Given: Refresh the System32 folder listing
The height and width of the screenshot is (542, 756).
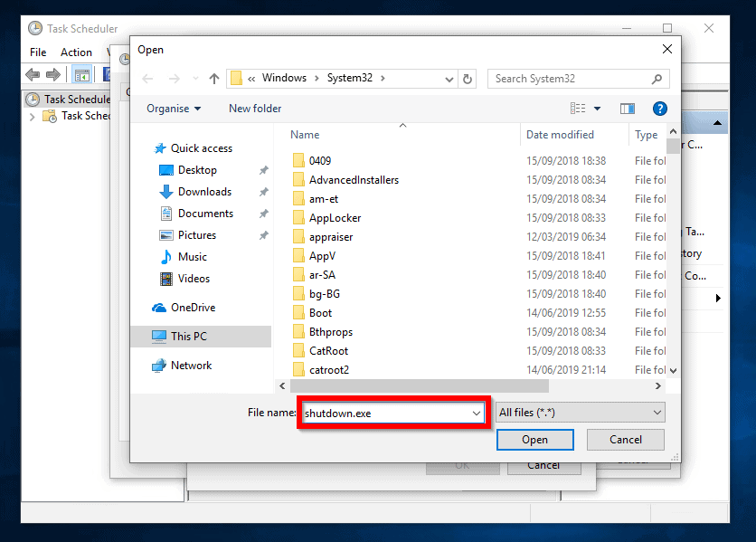Looking at the screenshot, I should pyautogui.click(x=468, y=79).
